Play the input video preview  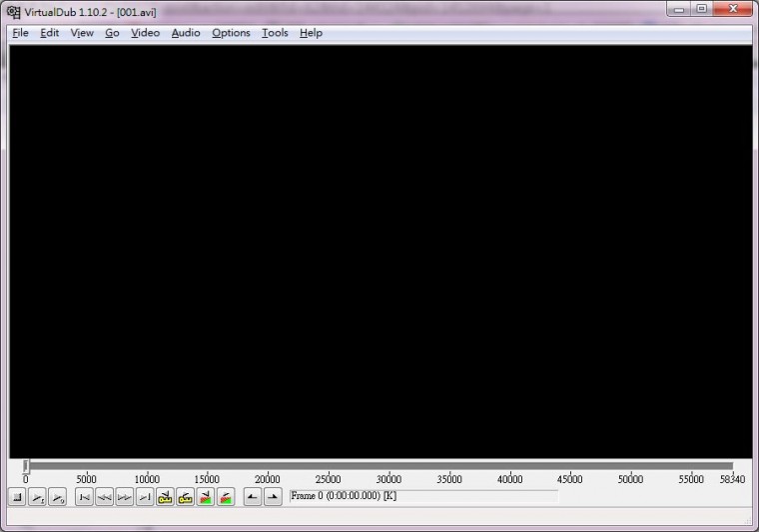tap(37, 497)
